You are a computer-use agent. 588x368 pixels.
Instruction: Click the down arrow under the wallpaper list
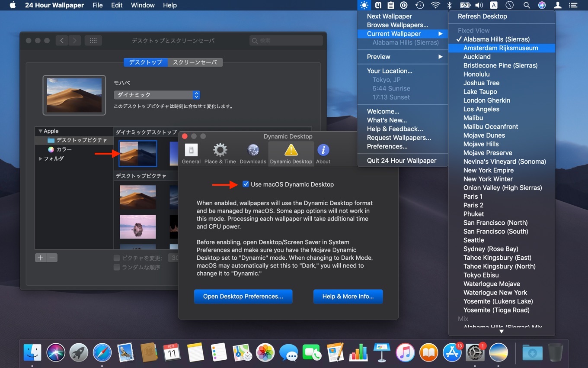[502, 331]
